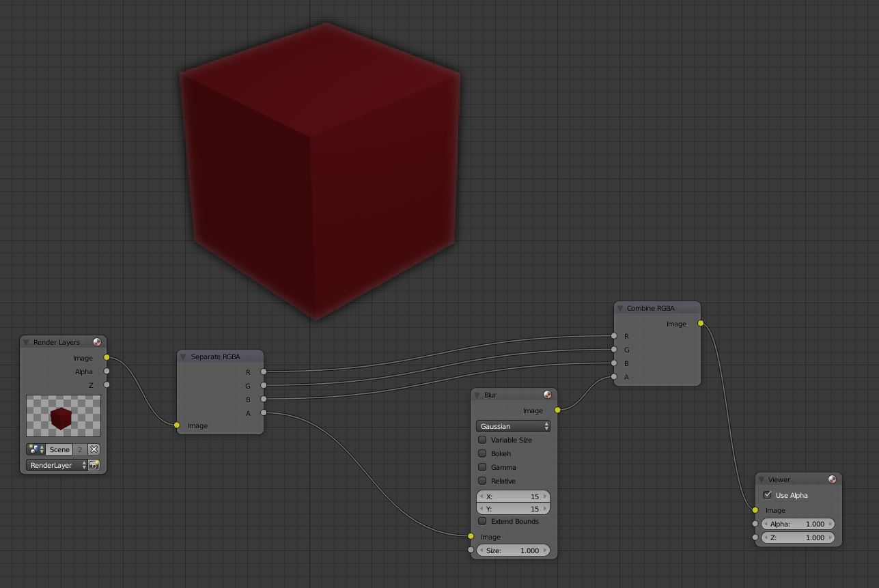Screen dimensions: 879x588
Task: Click the Blur X value field
Action: coord(513,496)
